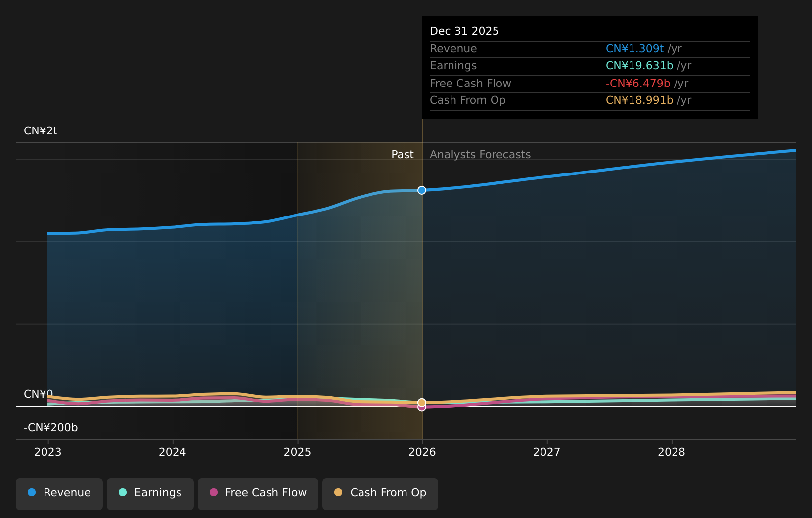Select the "Analysts Forecasts" label

(480, 155)
